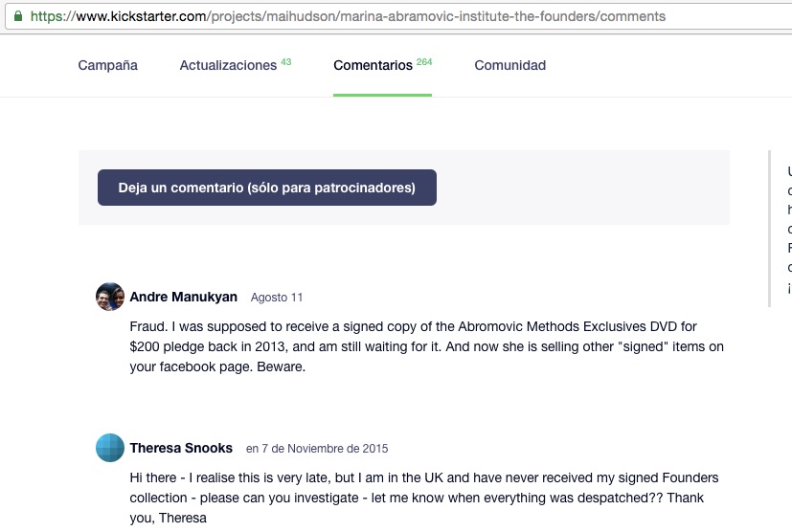Select the Comentarios tab
The image size is (792, 532).
click(373, 66)
